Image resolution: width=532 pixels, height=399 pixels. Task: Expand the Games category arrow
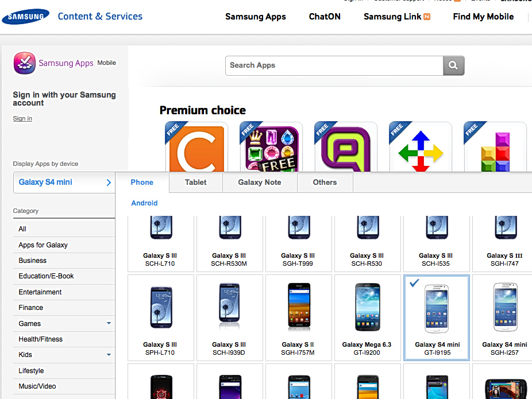tap(109, 323)
